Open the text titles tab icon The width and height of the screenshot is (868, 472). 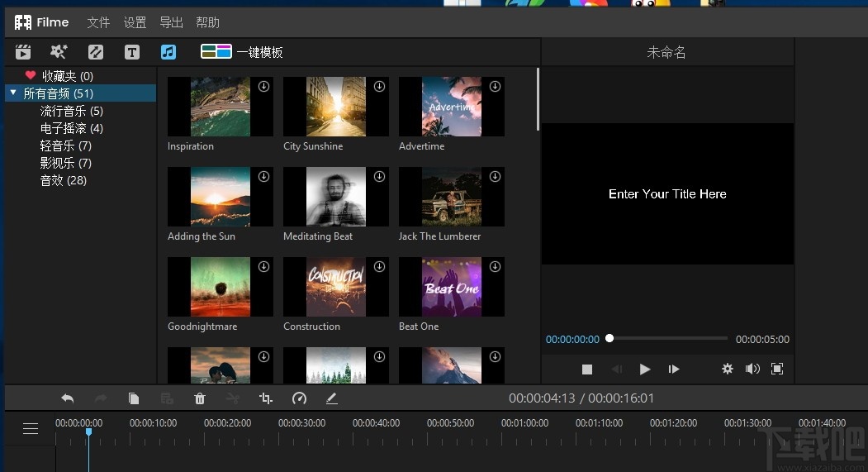pyautogui.click(x=132, y=52)
